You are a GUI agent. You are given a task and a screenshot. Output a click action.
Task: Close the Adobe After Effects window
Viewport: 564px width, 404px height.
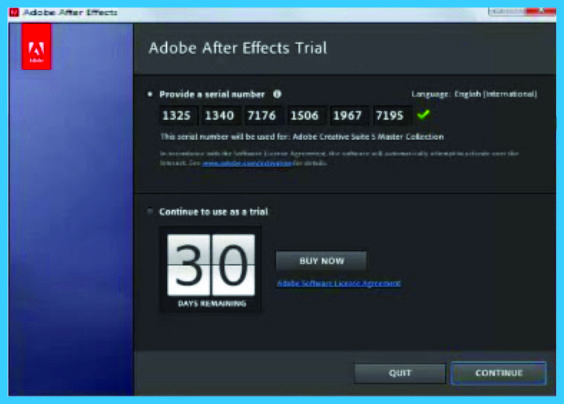pos(541,12)
